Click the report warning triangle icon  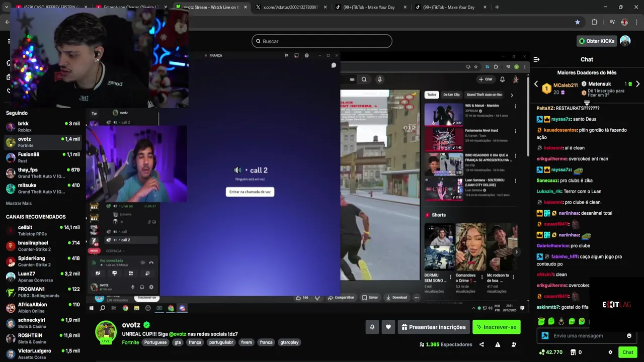click(x=498, y=344)
